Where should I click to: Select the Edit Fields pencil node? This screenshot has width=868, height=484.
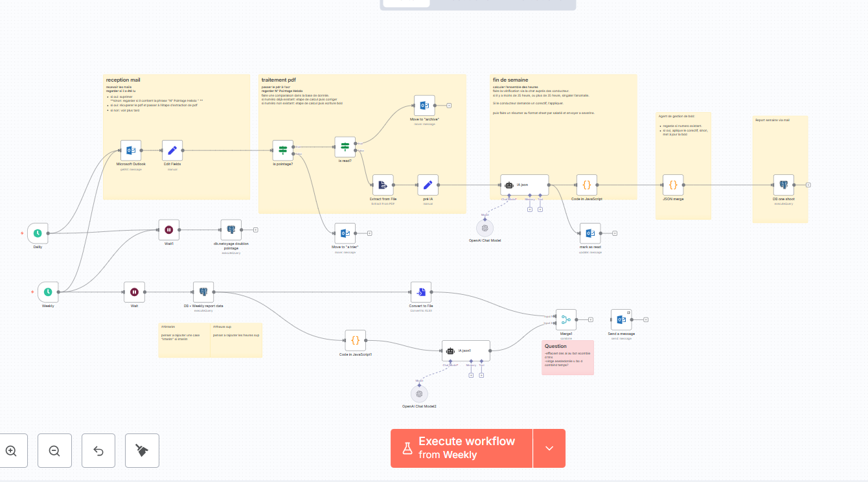point(172,150)
